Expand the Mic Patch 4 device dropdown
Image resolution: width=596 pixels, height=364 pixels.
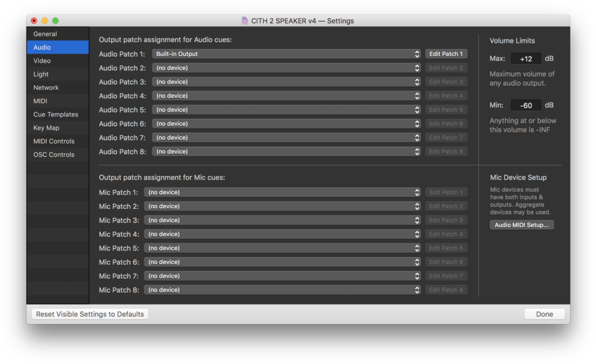click(x=282, y=234)
